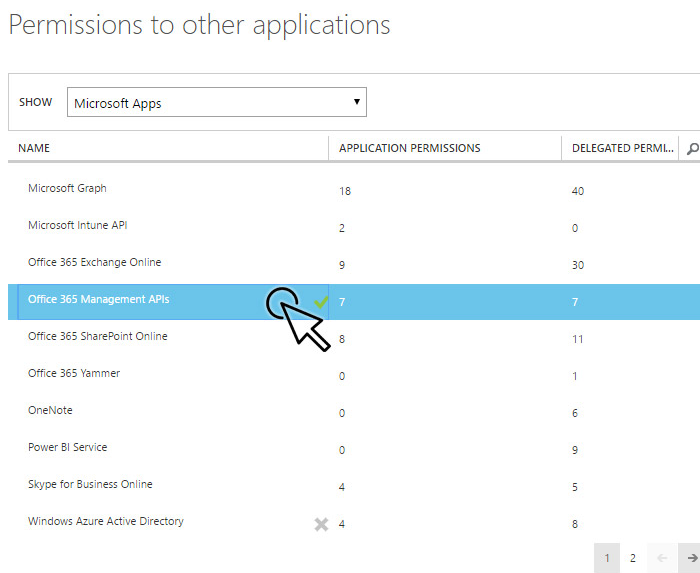Select Office 365 Management APIs row

[354, 302]
